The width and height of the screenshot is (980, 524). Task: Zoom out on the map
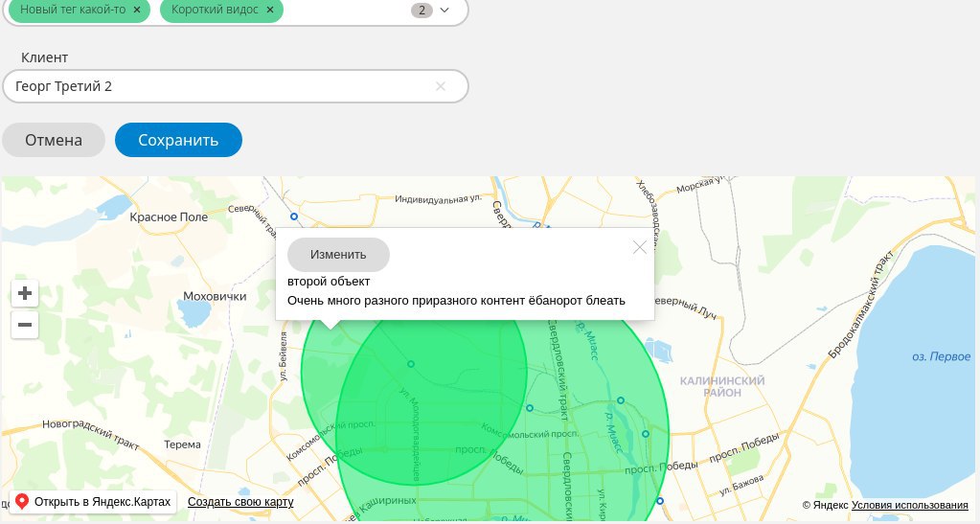point(25,325)
